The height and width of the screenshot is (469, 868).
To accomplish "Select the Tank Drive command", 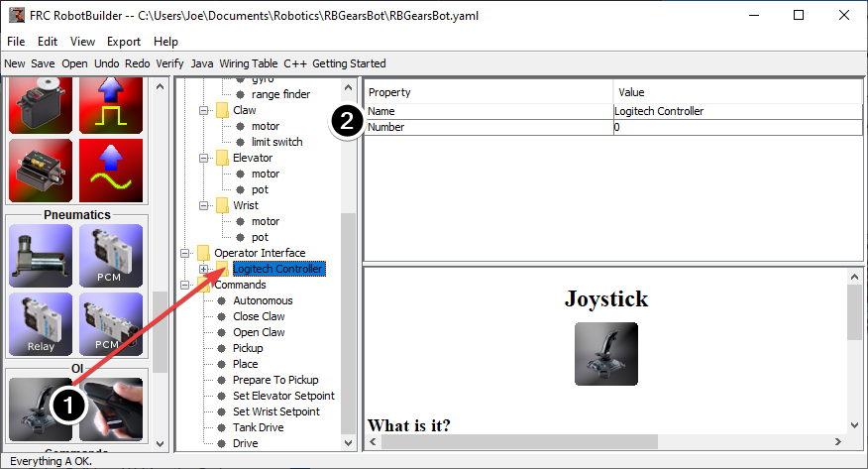I will [259, 427].
